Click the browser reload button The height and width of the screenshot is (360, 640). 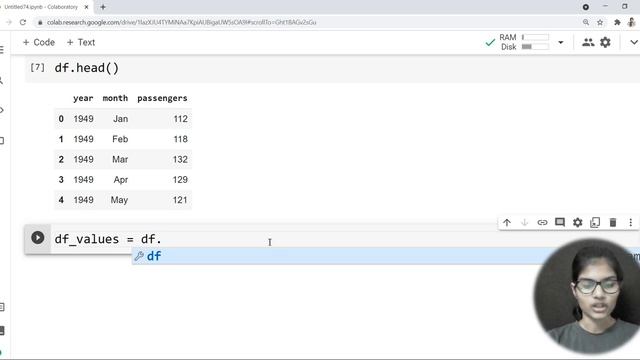click(x=23, y=22)
